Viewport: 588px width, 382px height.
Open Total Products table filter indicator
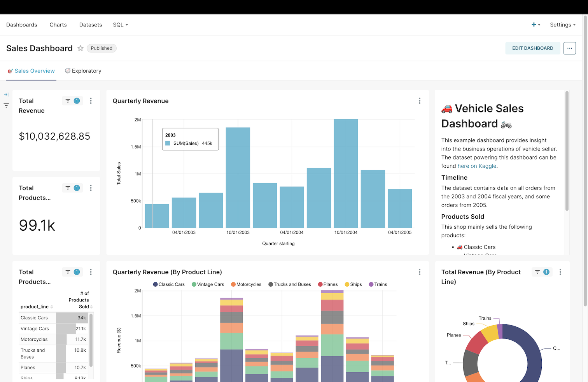[x=73, y=272]
